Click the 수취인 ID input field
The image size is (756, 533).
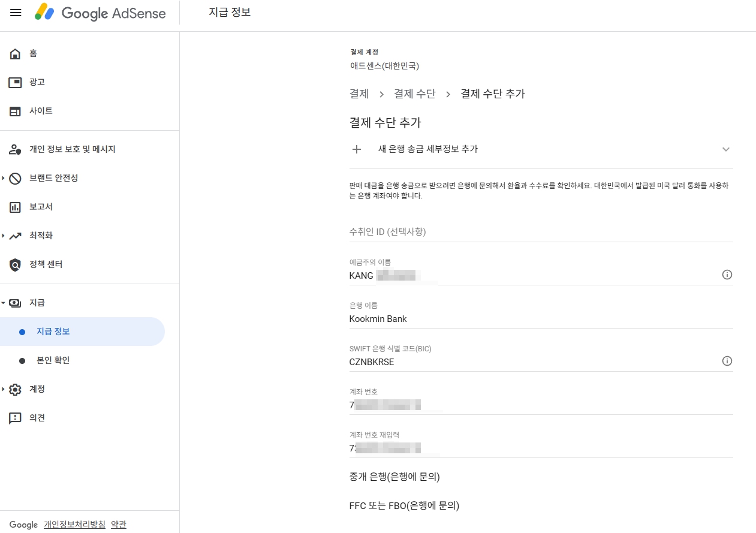[541, 231]
